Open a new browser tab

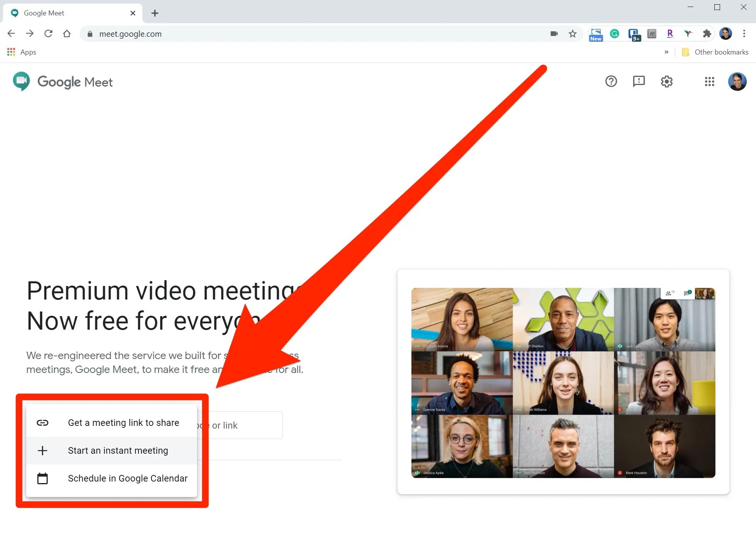[x=155, y=13]
